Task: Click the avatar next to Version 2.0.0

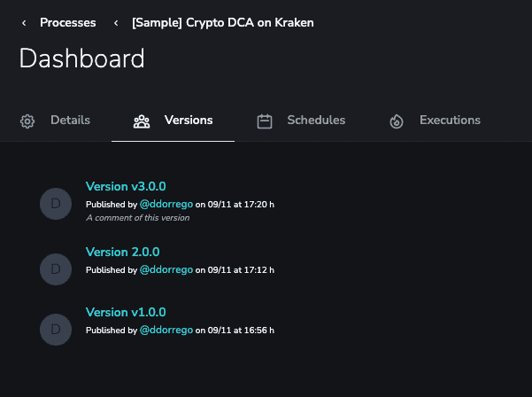Action: point(56,269)
